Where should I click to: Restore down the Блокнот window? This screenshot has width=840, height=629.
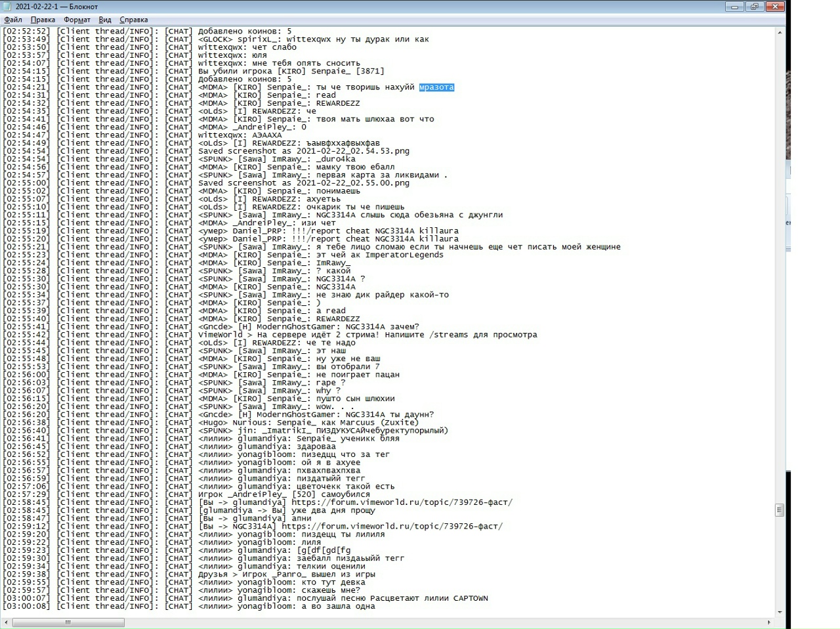754,7
